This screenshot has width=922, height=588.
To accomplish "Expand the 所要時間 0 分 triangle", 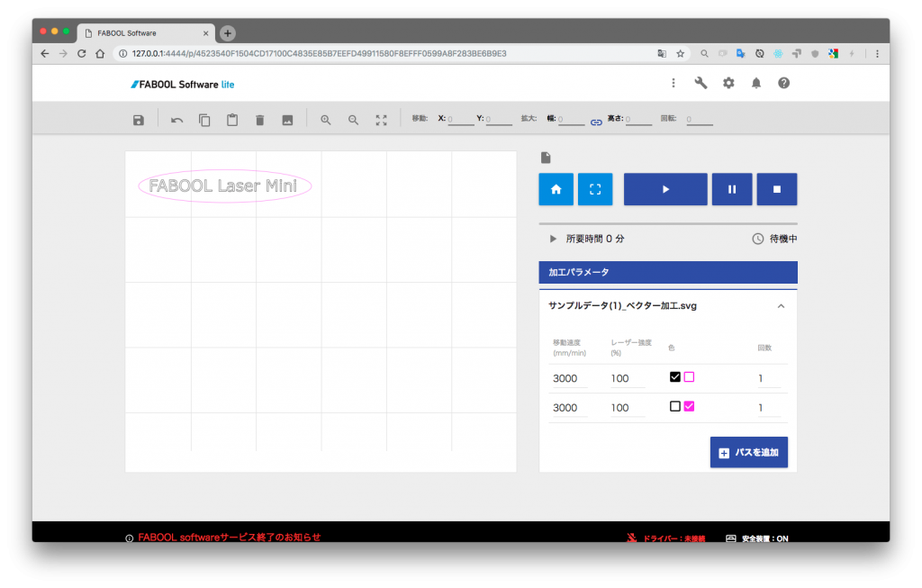I will tap(553, 239).
